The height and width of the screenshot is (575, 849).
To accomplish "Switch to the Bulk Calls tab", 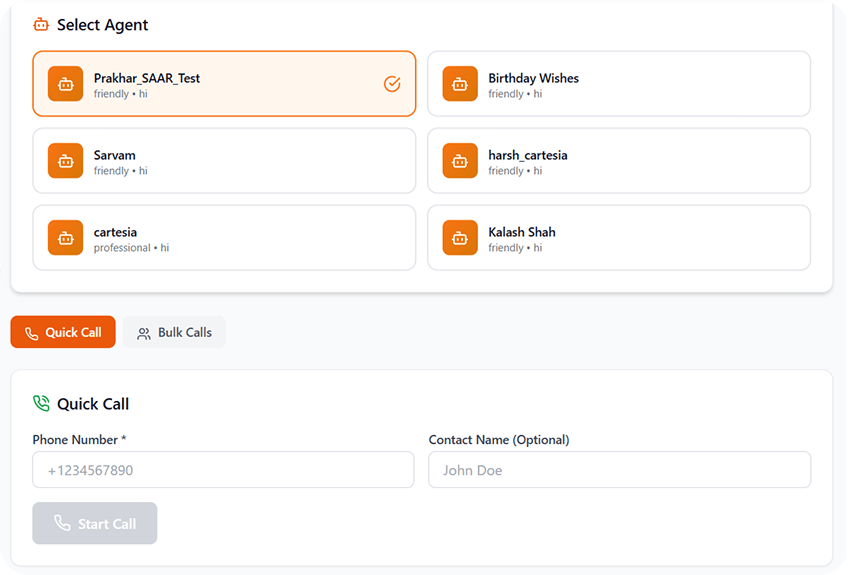I will click(174, 332).
